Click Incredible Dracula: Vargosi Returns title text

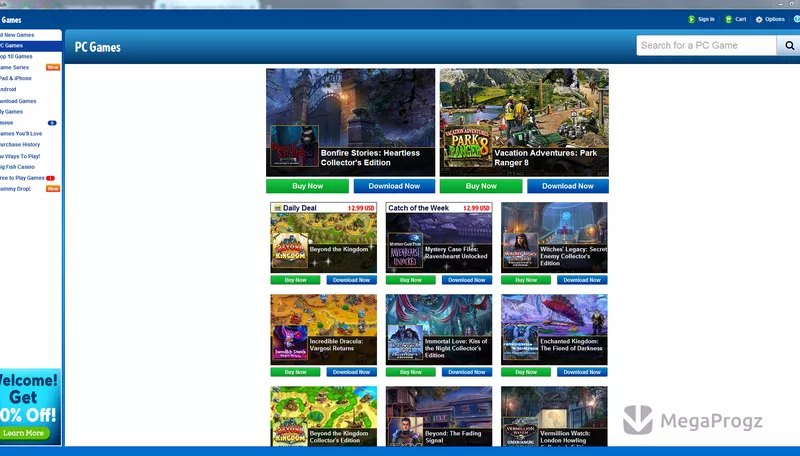pos(336,345)
